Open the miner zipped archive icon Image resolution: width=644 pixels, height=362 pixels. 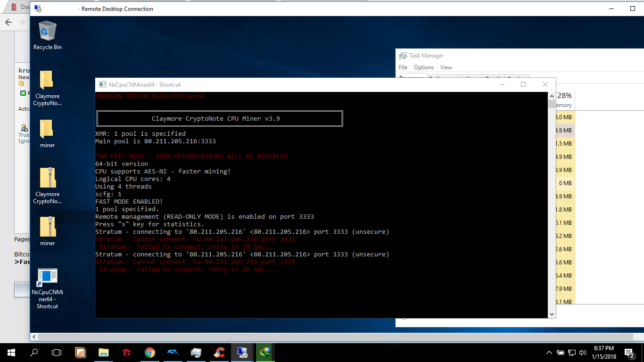(48, 231)
